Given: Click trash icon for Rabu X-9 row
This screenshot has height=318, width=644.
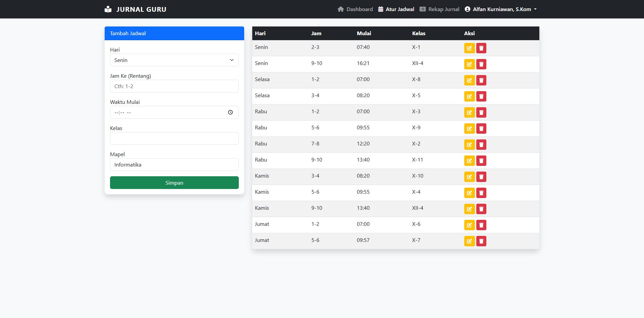Looking at the screenshot, I should (x=481, y=129).
